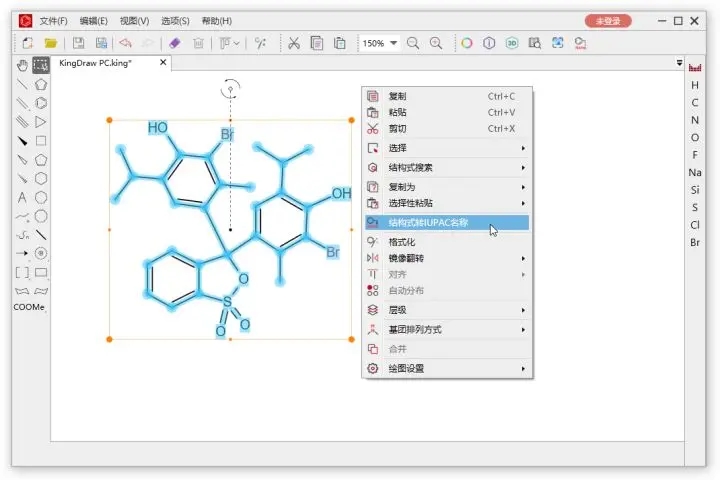This screenshot has width=720, height=480.
Task: Click the open folder icon
Action: tap(50, 43)
